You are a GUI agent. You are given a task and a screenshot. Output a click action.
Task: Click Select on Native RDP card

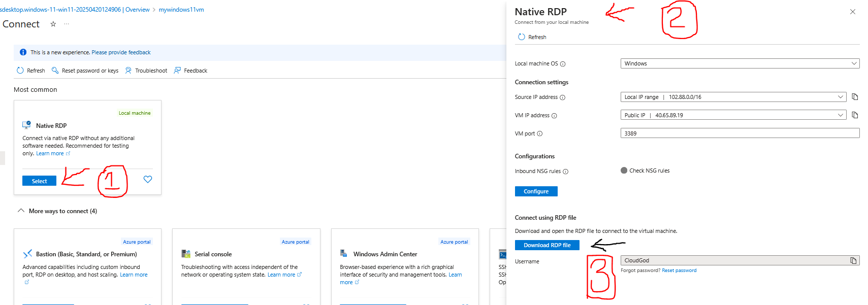(39, 181)
